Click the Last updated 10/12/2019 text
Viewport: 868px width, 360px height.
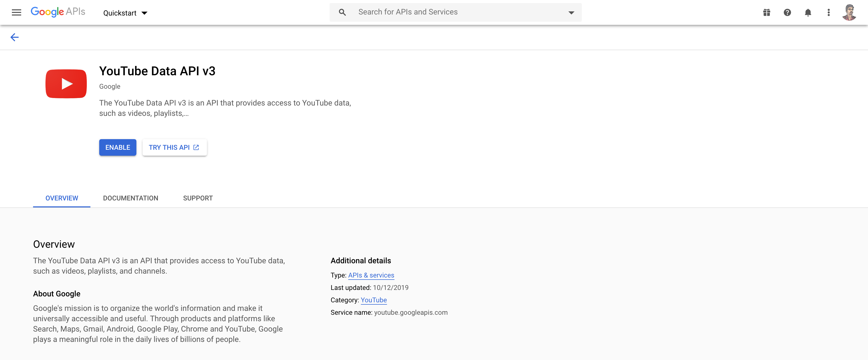369,288
